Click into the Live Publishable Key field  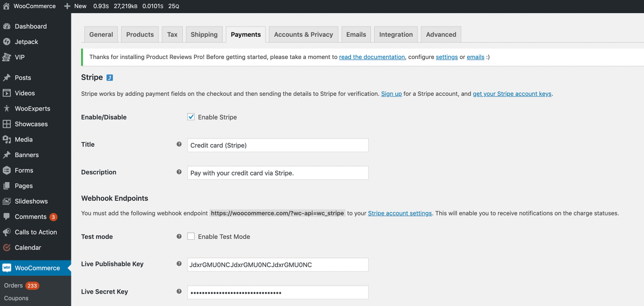pos(277,264)
